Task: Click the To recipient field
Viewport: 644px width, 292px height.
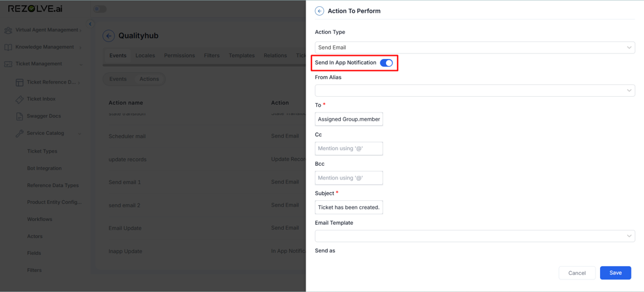Action: click(349, 119)
